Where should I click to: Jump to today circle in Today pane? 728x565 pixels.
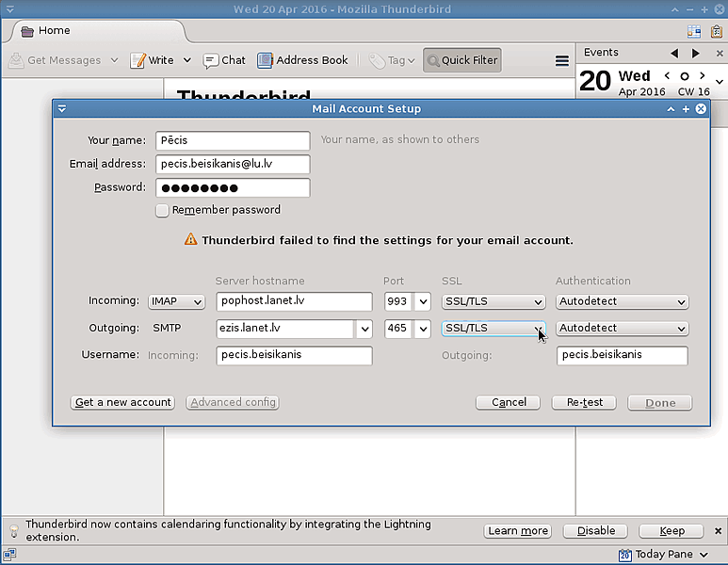(685, 76)
